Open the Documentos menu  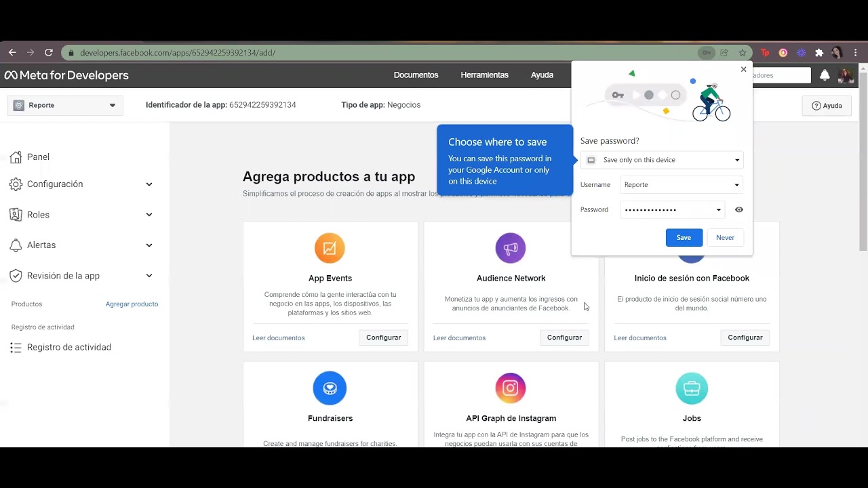(x=416, y=75)
